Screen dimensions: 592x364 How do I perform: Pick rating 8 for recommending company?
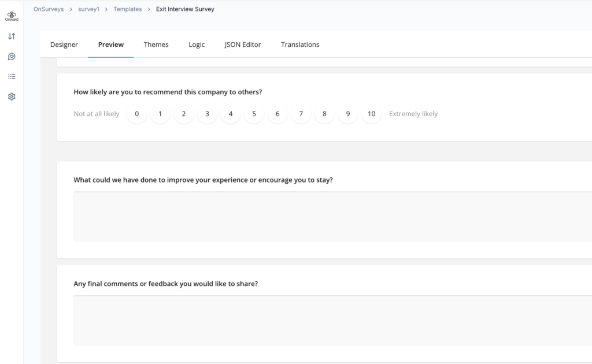(324, 114)
